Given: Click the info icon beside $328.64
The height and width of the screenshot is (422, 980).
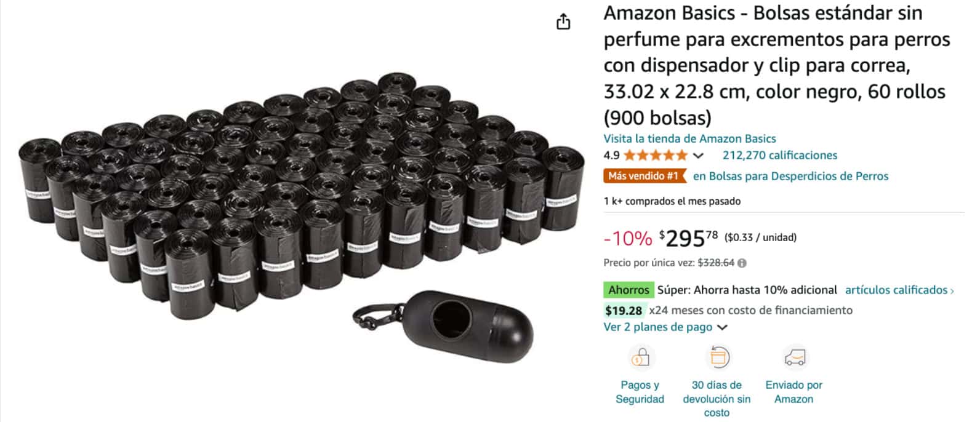Looking at the screenshot, I should [742, 263].
